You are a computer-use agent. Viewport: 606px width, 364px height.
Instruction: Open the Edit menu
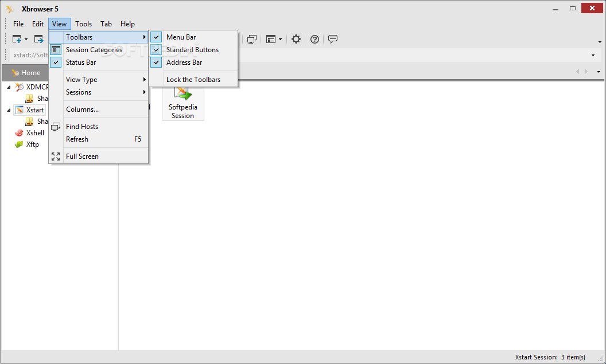tap(37, 24)
